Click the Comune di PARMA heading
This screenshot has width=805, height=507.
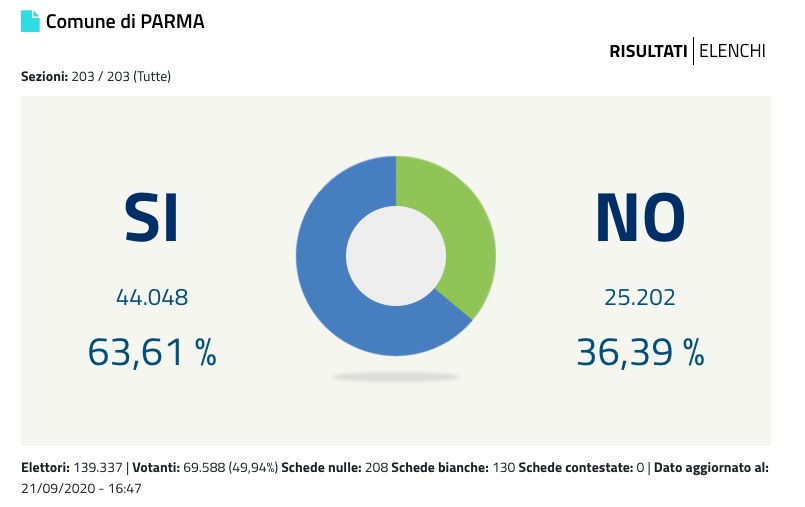coord(125,21)
